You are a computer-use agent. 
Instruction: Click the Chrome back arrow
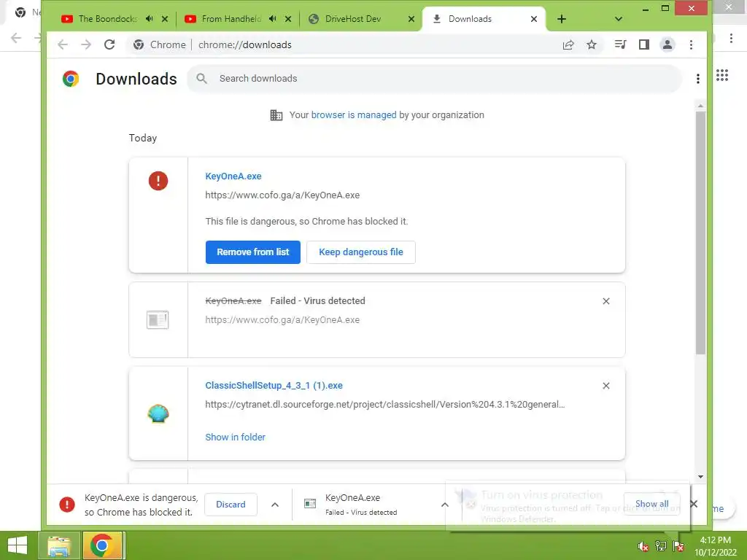pyautogui.click(x=63, y=44)
